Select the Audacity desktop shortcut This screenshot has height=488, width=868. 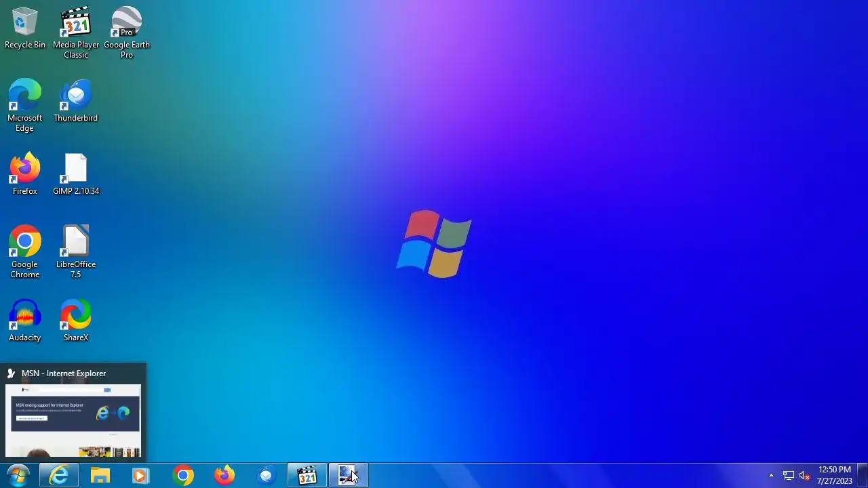click(x=25, y=321)
